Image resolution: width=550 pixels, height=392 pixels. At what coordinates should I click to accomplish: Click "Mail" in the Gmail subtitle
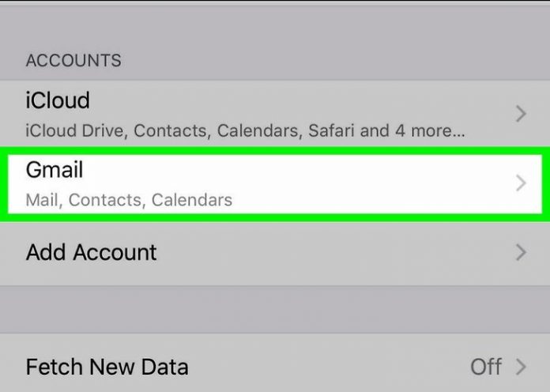pos(42,199)
